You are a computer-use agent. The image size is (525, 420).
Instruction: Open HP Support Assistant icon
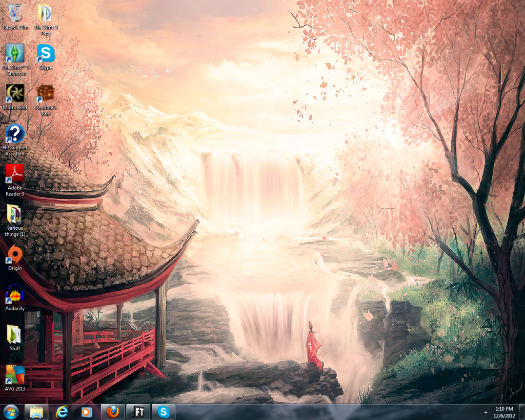(x=15, y=134)
